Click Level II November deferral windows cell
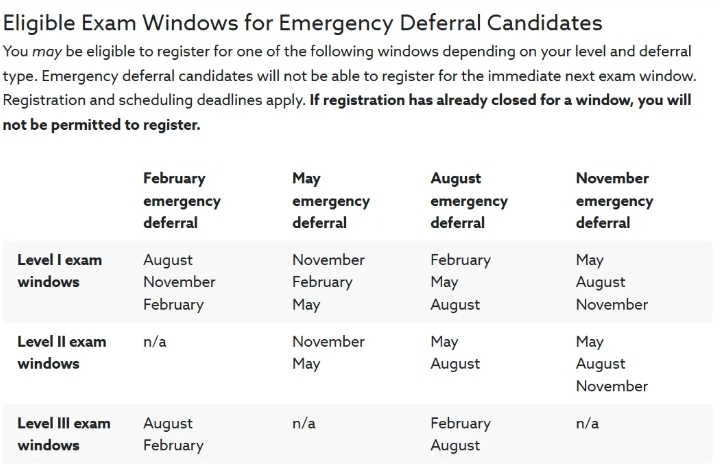 tap(611, 363)
